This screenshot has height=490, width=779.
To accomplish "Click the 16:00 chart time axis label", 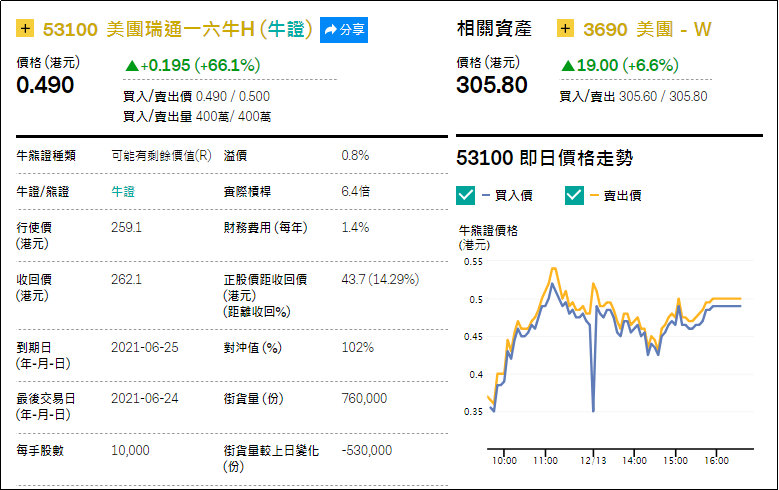I will point(716,461).
